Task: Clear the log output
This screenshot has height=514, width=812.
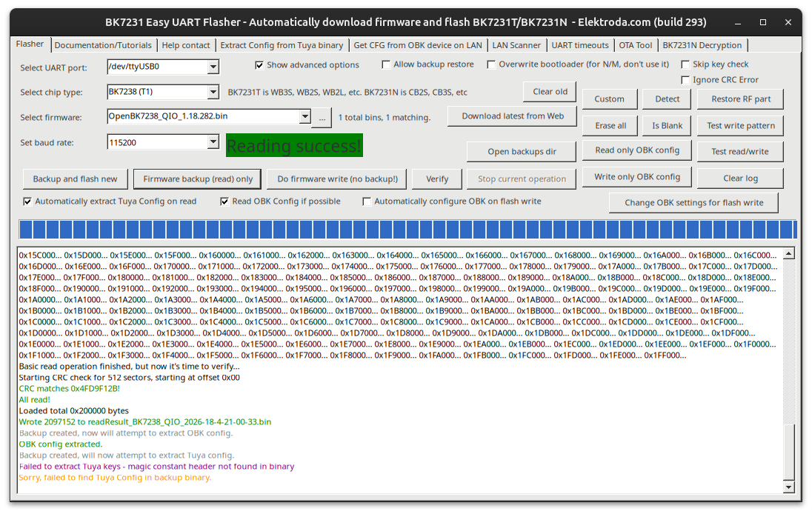Action: pyautogui.click(x=740, y=178)
